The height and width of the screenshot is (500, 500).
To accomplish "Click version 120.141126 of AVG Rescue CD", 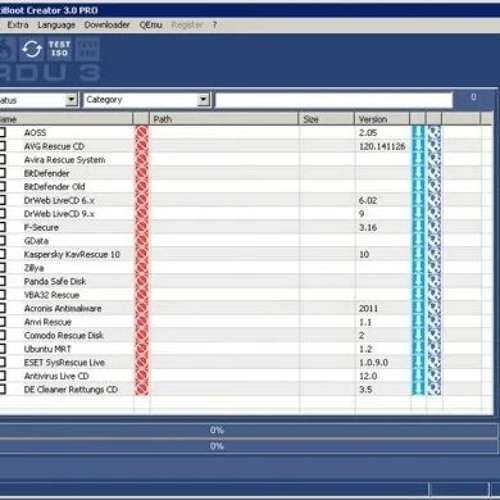I will [382, 146].
